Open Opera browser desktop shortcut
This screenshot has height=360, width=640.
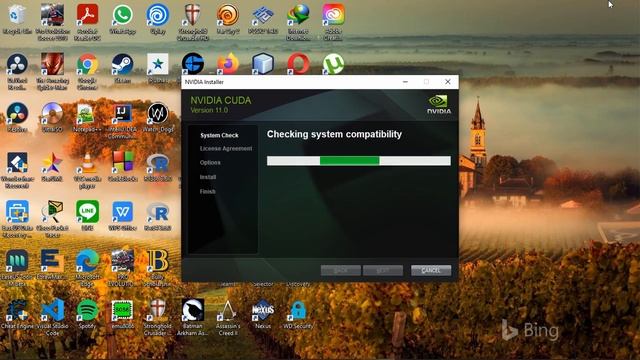click(x=298, y=64)
